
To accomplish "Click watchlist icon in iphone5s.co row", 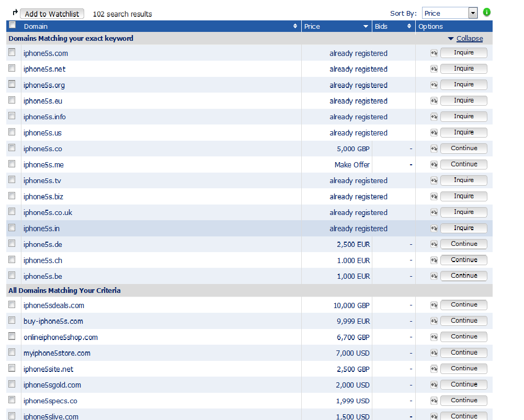I will click(434, 149).
